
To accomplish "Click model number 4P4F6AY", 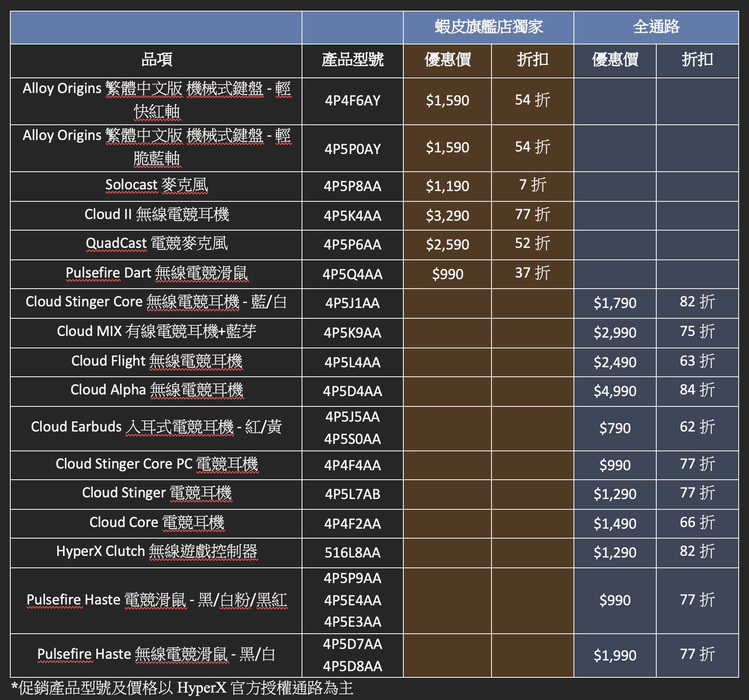I will click(x=352, y=100).
